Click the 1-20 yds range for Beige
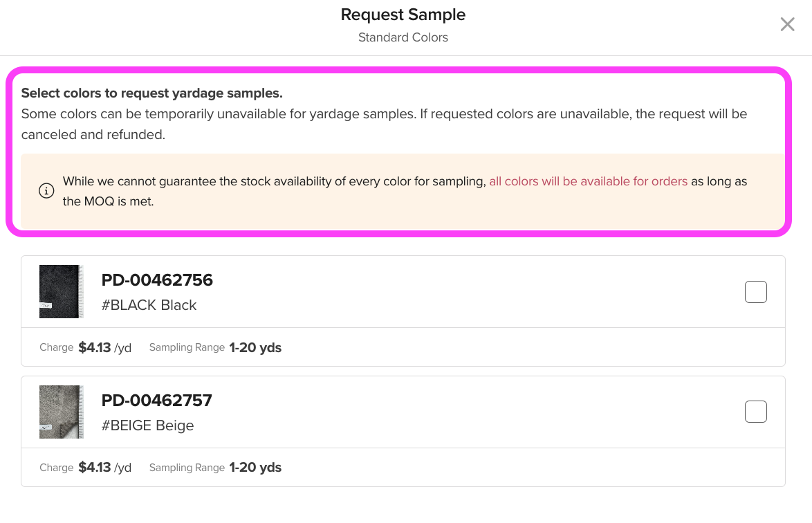This screenshot has width=812, height=523. click(255, 468)
